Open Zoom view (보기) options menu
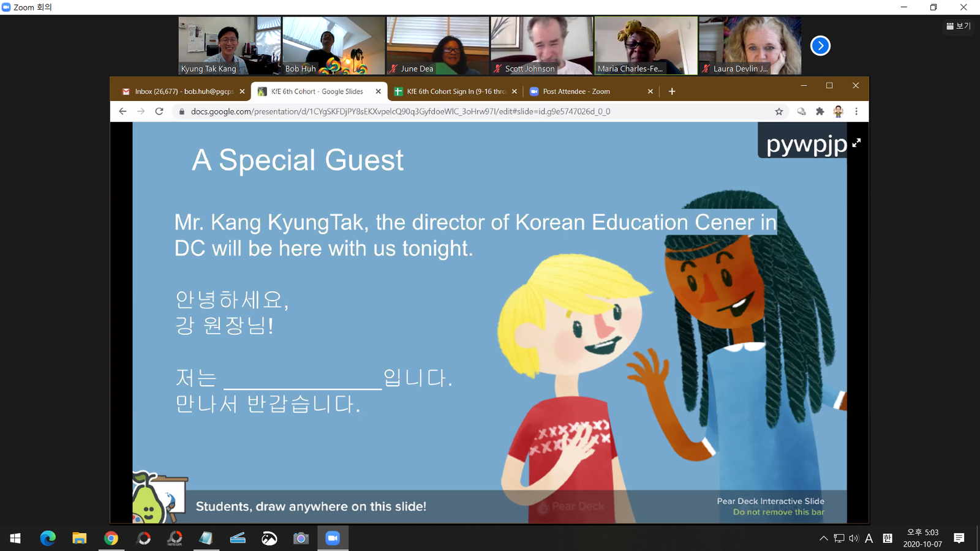Viewport: 980px width, 551px height. point(959,26)
